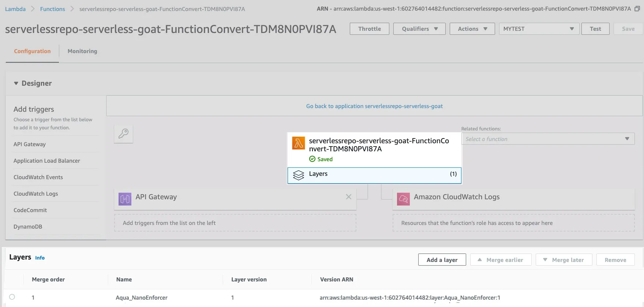Open the MYTEST test event dropdown
Viewport: 644px width, 307px height.
[x=539, y=29]
